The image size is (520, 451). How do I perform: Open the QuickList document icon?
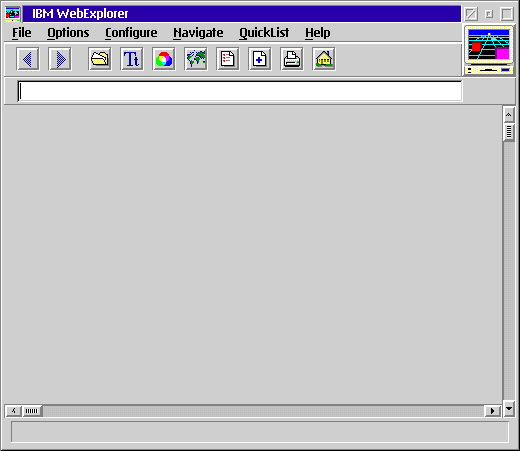point(228,59)
